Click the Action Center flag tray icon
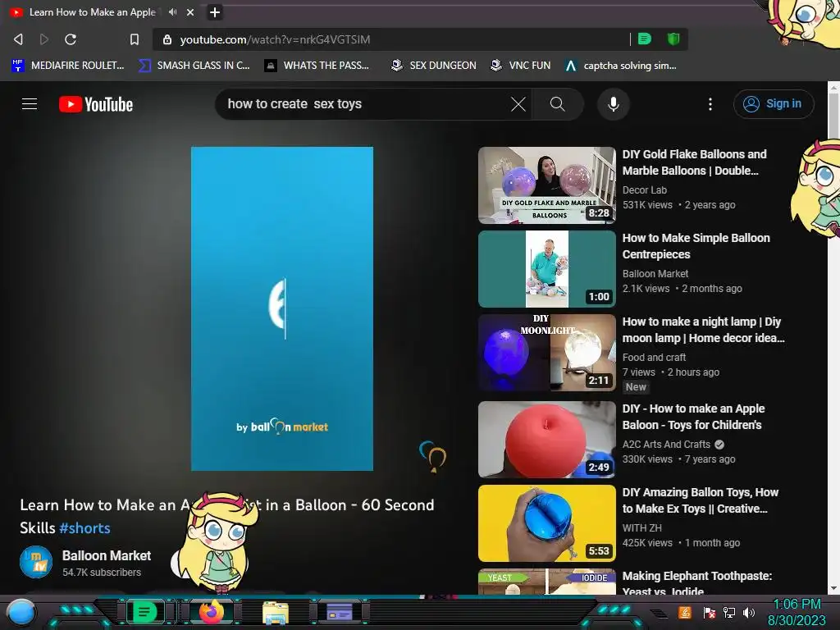 [709, 612]
